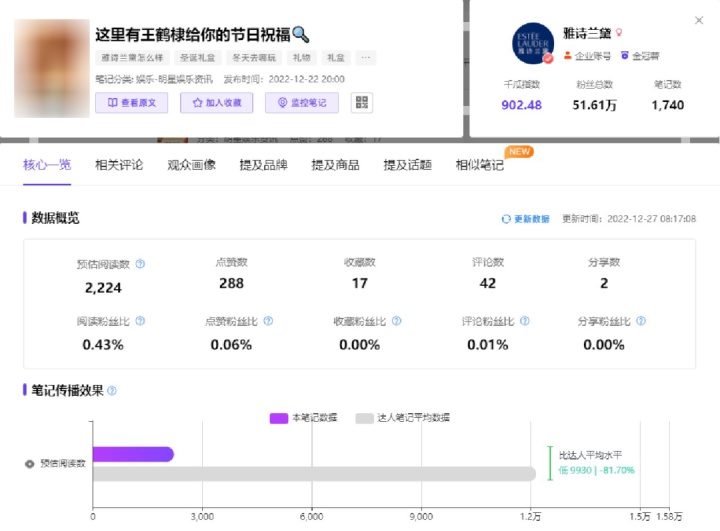
Task: Click the location pin next to 雅诗兰黛
Action: coord(619,33)
